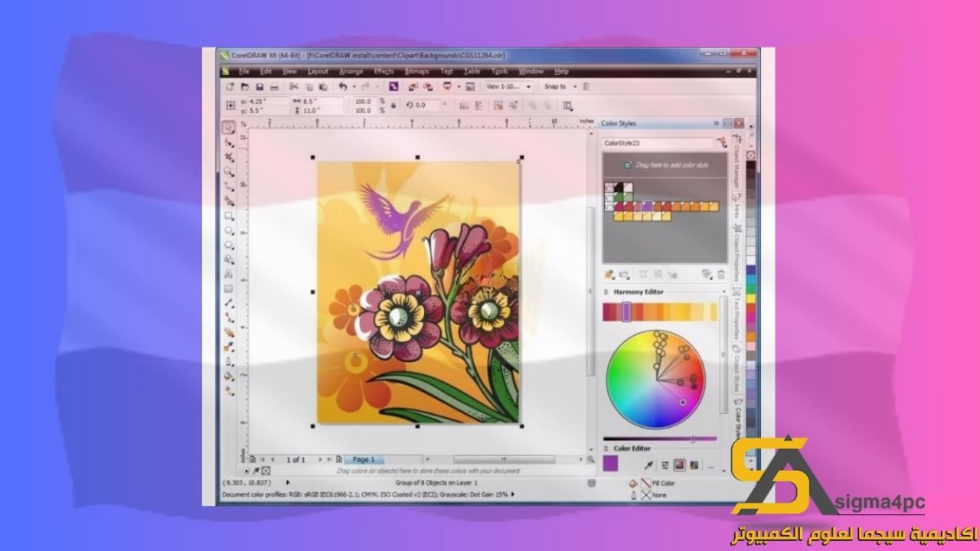Open the File menu
Screen dimensions: 980x551
pos(243,71)
